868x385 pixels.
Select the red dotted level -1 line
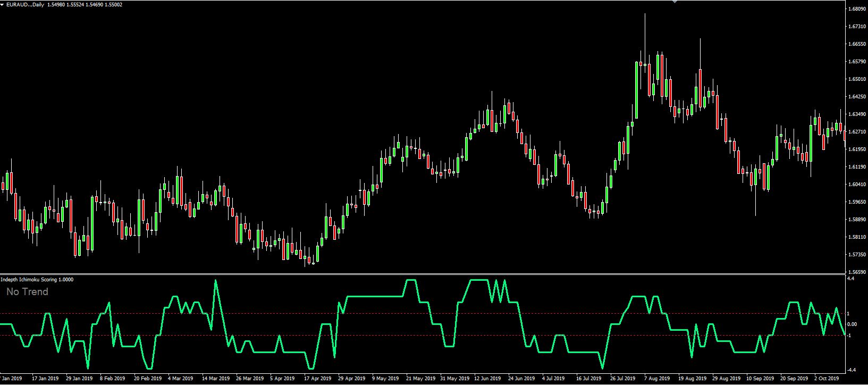click(423, 336)
